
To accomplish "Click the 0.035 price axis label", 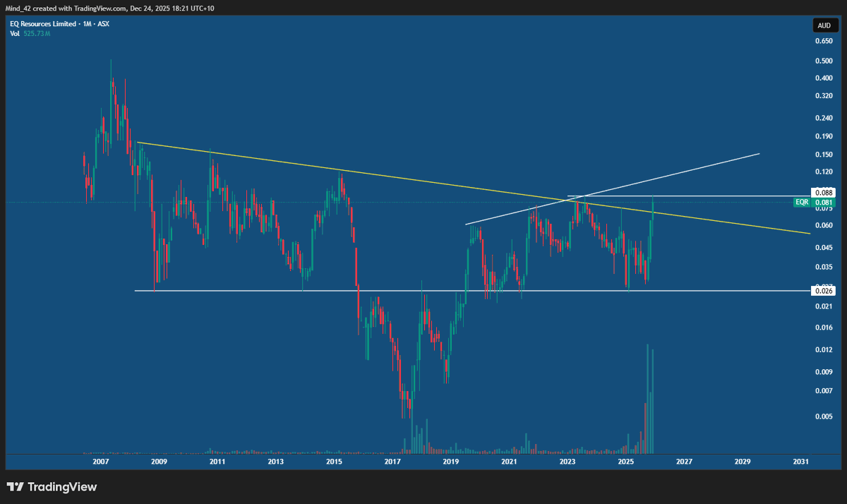I will pos(823,268).
